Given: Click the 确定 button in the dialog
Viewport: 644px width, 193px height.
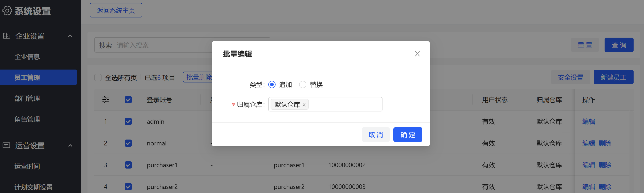Looking at the screenshot, I should (x=408, y=135).
